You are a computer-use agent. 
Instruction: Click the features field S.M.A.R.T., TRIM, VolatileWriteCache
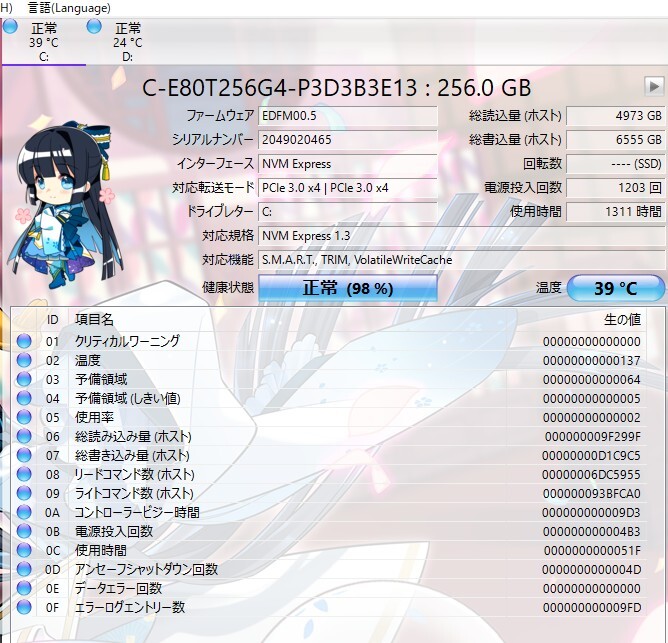pyautogui.click(x=462, y=260)
